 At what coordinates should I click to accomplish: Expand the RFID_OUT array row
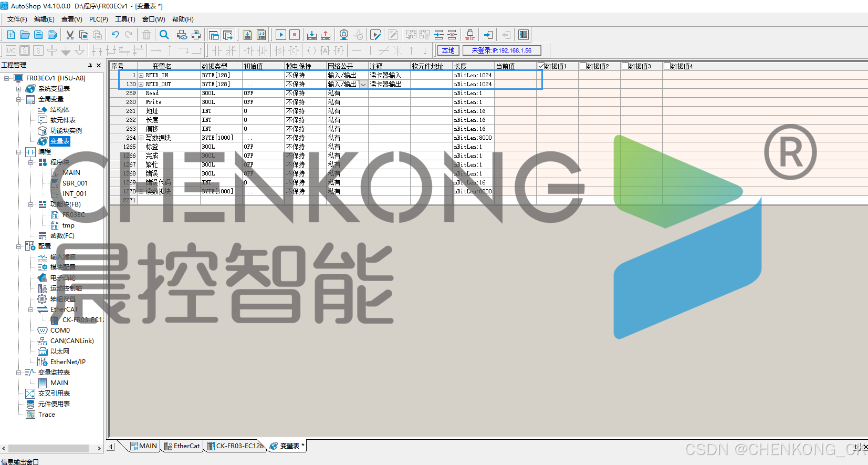(141, 85)
